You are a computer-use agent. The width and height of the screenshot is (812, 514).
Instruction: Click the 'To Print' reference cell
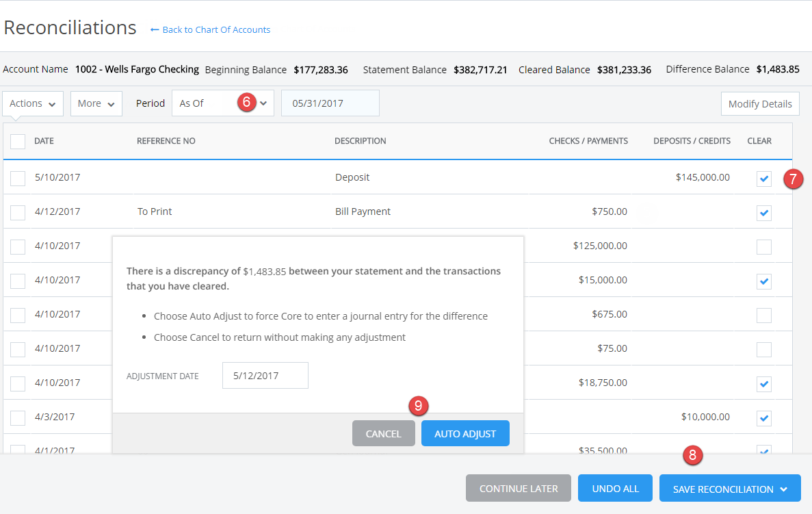pos(155,211)
